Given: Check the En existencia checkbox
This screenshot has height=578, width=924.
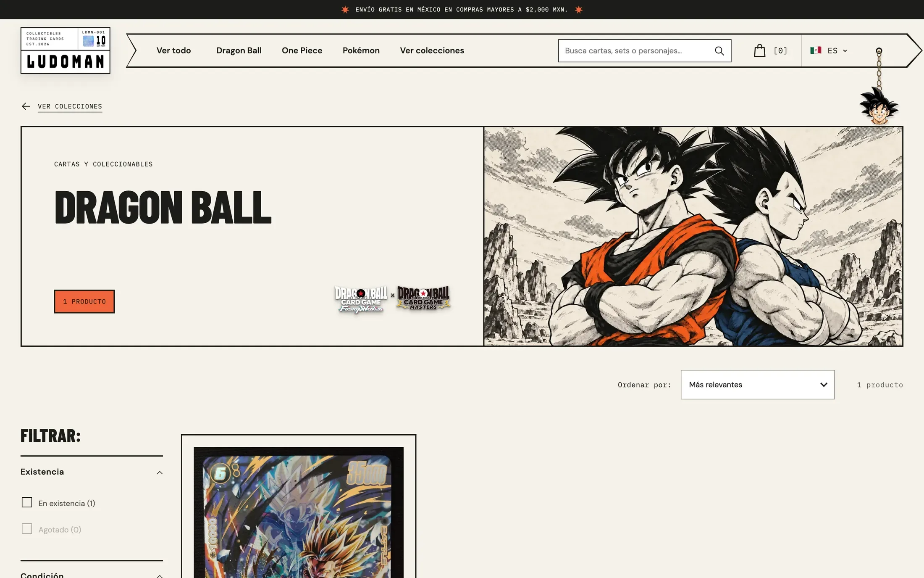Looking at the screenshot, I should 27,502.
